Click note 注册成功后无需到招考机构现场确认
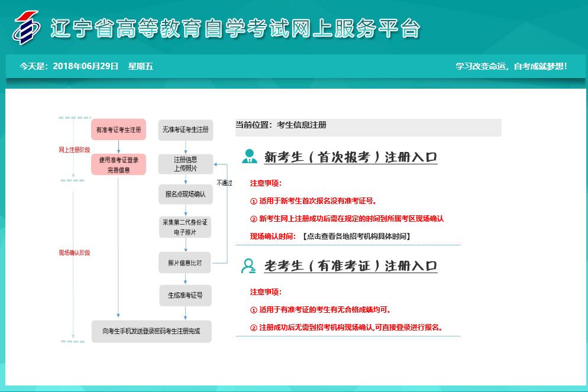588x392 pixels. coord(312,328)
